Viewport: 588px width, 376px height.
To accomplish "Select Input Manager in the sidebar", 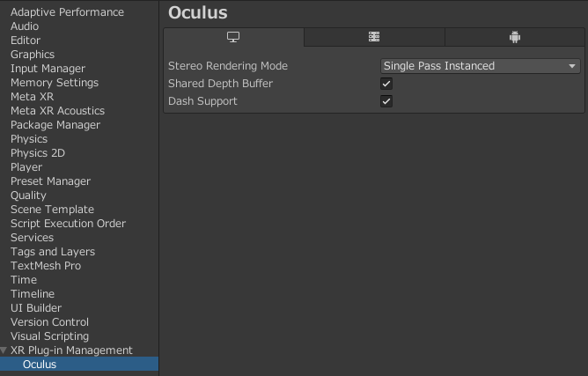I will pyautogui.click(x=48, y=69).
